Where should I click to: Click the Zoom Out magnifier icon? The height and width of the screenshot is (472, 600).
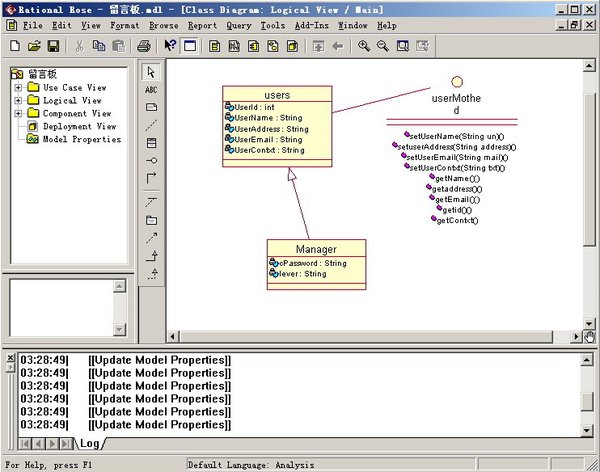(383, 46)
